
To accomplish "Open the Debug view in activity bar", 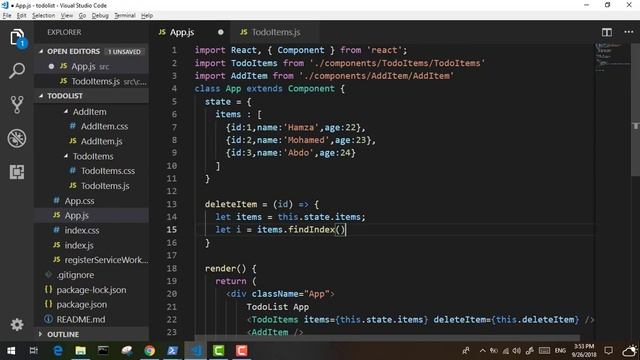I will pos(17,138).
